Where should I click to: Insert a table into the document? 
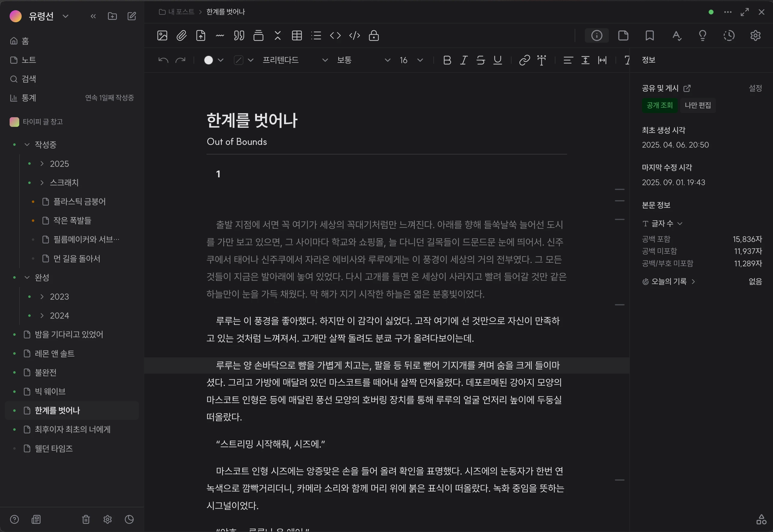(x=297, y=36)
